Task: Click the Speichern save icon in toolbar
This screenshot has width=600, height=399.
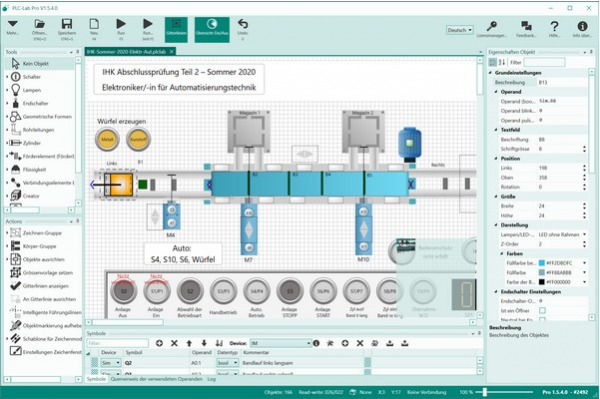Action: click(67, 28)
